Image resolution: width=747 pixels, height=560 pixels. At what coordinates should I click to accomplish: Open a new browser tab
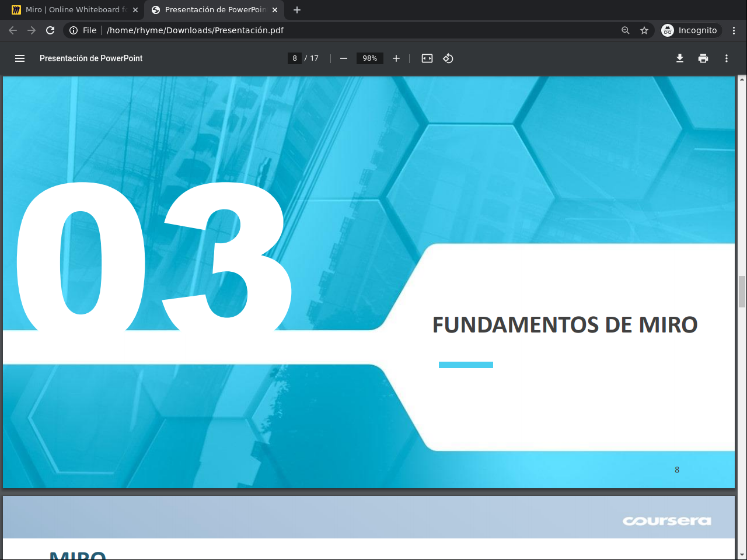coord(297,10)
